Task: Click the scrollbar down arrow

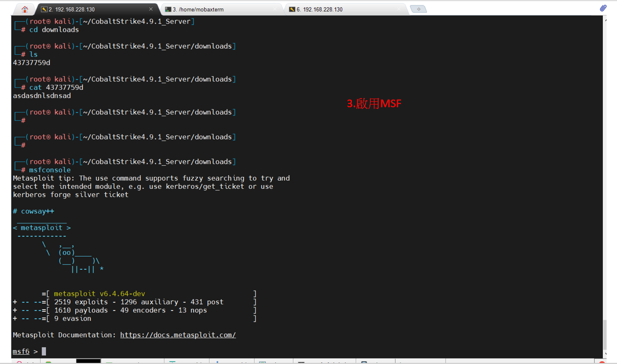Action: [x=605, y=355]
